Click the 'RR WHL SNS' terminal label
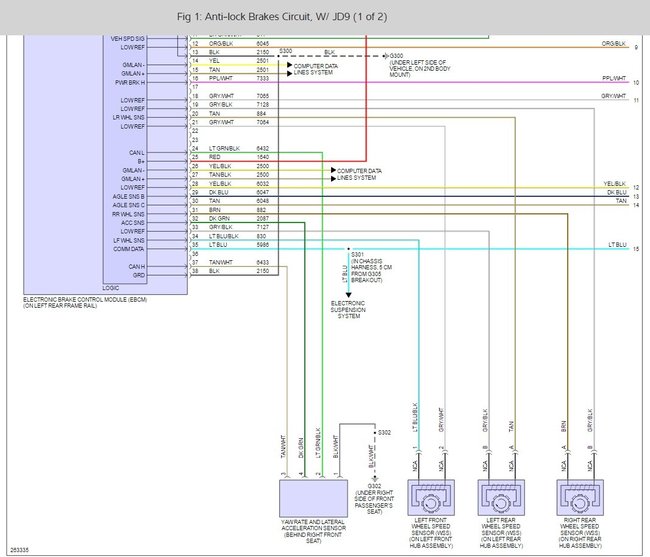Viewport: 650px width, 557px height. point(129,214)
